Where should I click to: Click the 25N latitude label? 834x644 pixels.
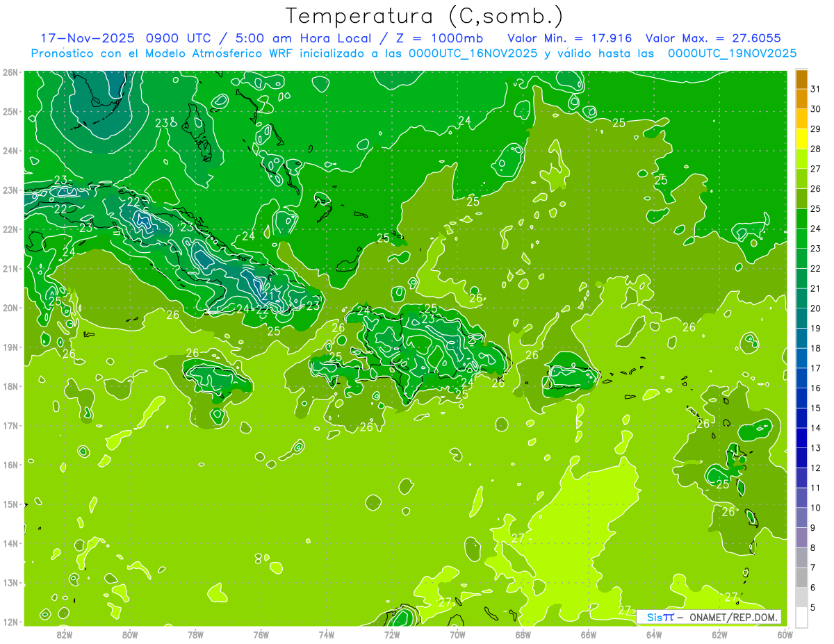click(10, 112)
